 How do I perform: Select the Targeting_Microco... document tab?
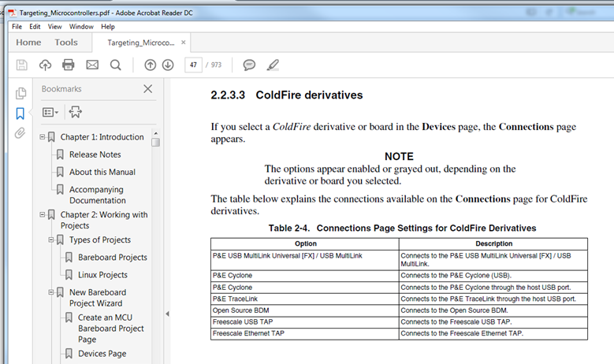[x=141, y=43]
